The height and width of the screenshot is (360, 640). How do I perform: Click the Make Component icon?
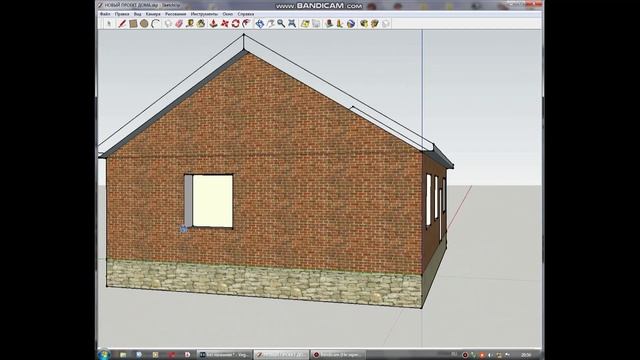click(x=168, y=24)
